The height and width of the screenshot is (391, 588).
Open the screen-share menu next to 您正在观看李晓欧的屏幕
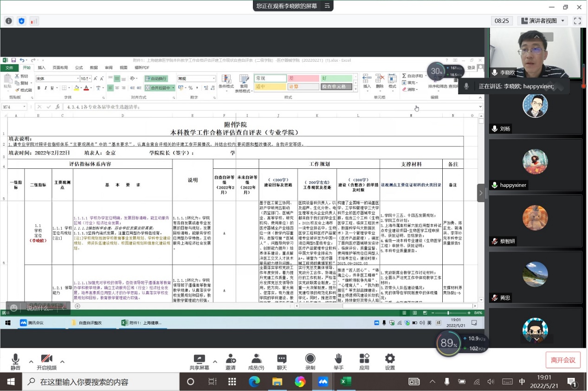pyautogui.click(x=327, y=6)
